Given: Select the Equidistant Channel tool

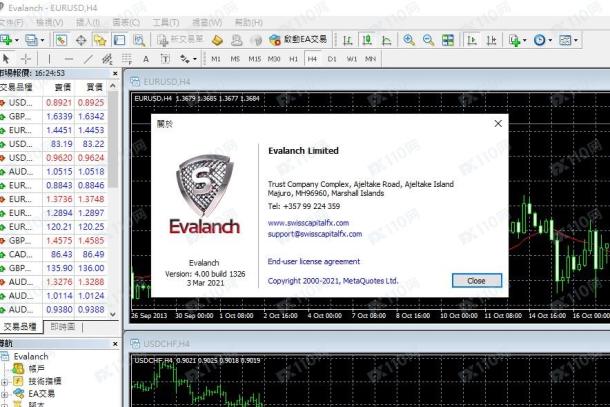Looking at the screenshot, I should click(107, 59).
